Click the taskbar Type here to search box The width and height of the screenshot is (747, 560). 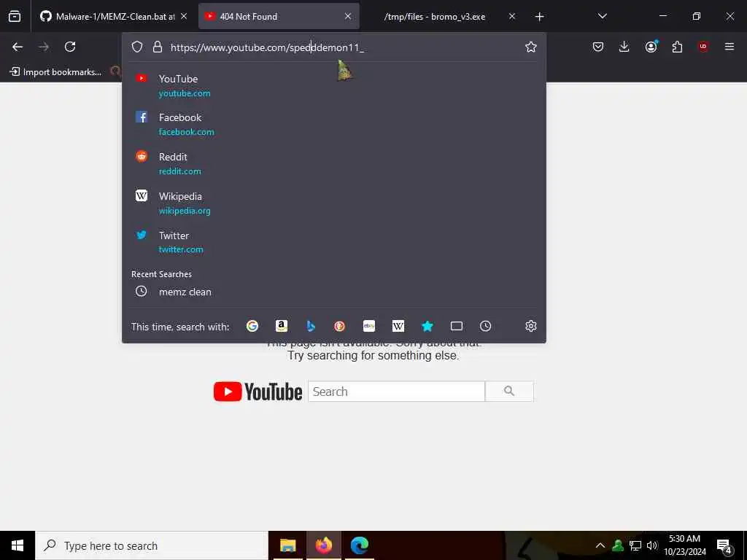(152, 545)
